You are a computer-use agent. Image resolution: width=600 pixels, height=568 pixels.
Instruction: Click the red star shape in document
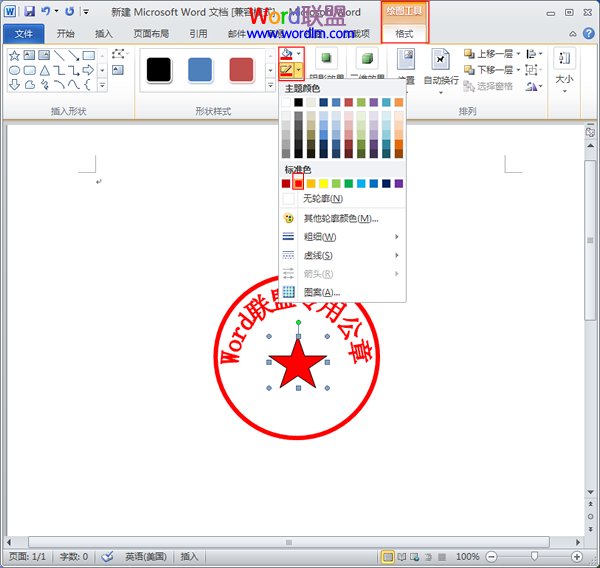(298, 366)
